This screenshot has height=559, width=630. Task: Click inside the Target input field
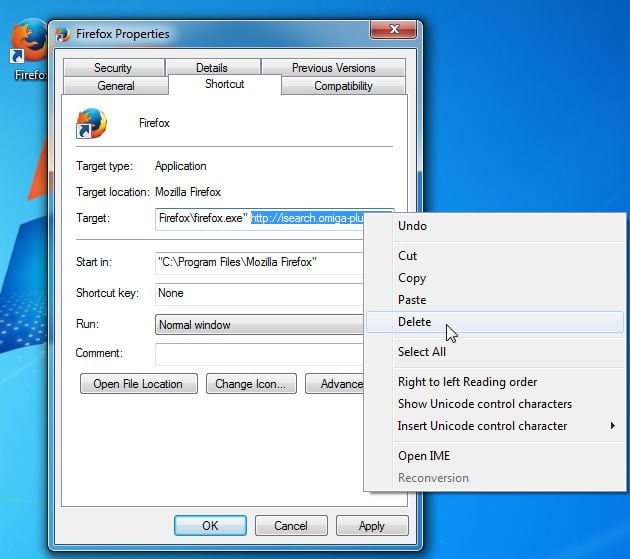(x=259, y=219)
